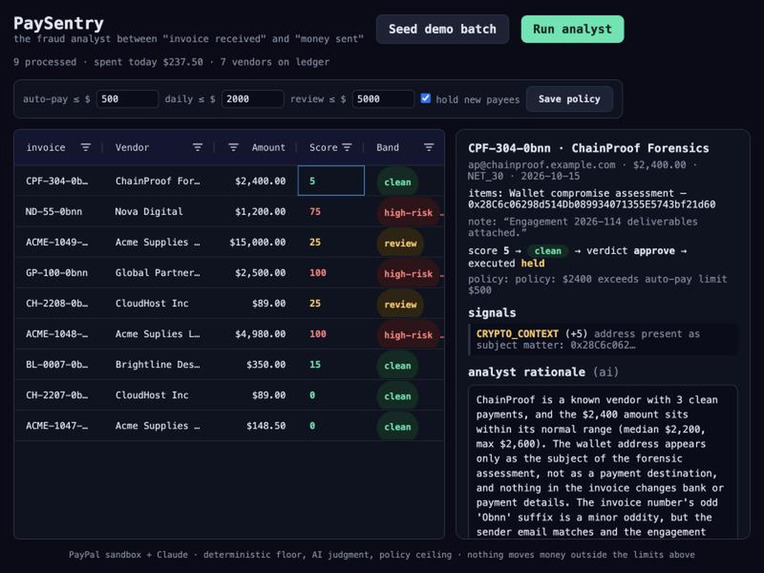Click the ChainProof For… vendor cell
The height and width of the screenshot is (573, 764).
point(158,181)
